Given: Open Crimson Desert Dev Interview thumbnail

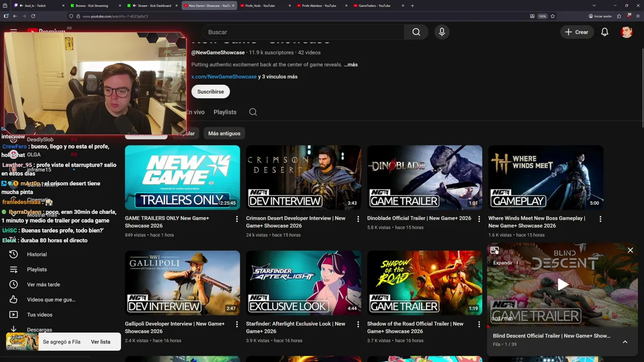Looking at the screenshot, I should (303, 177).
